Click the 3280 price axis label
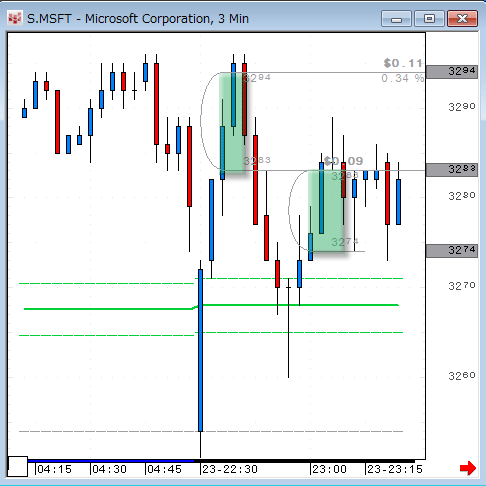 (x=462, y=196)
